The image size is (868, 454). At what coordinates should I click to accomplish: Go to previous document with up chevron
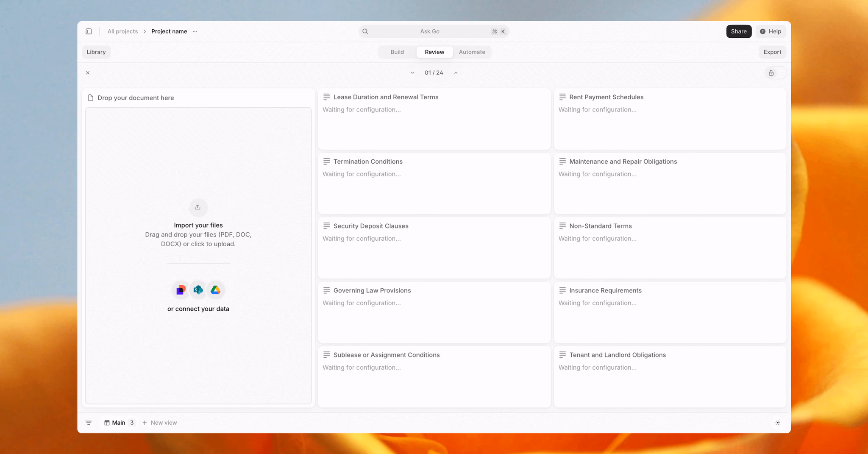(x=456, y=73)
